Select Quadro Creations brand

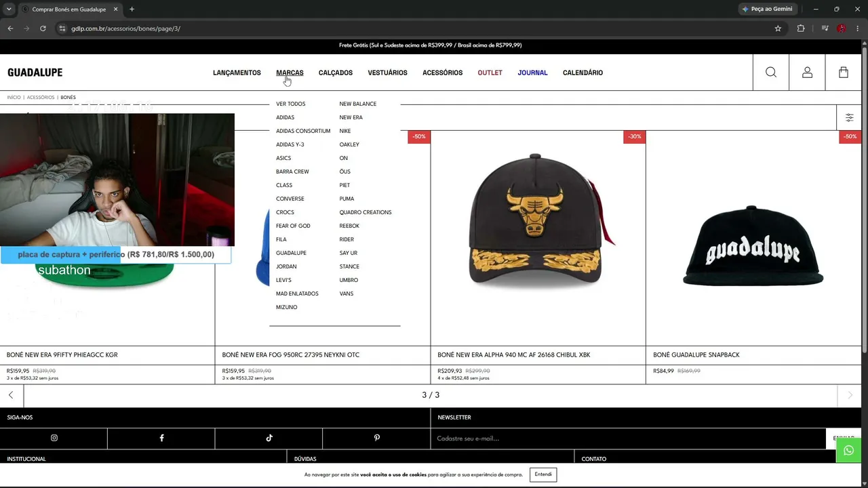366,212
